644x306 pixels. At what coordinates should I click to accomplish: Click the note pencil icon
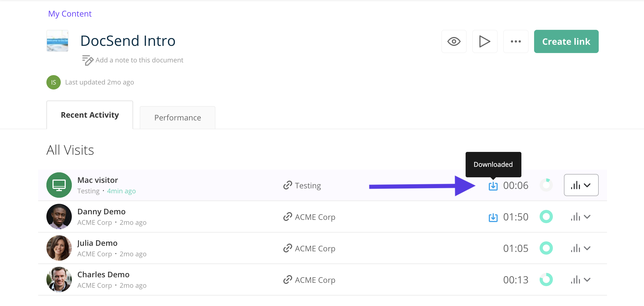[x=88, y=60]
